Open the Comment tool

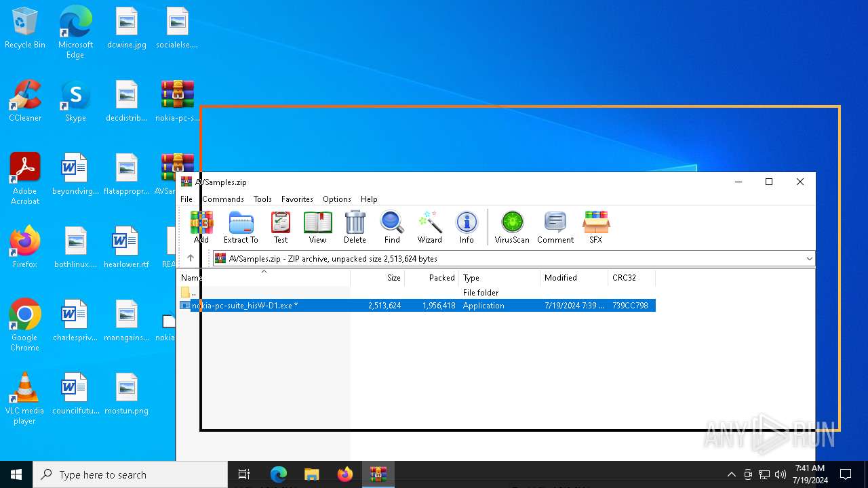pos(555,227)
